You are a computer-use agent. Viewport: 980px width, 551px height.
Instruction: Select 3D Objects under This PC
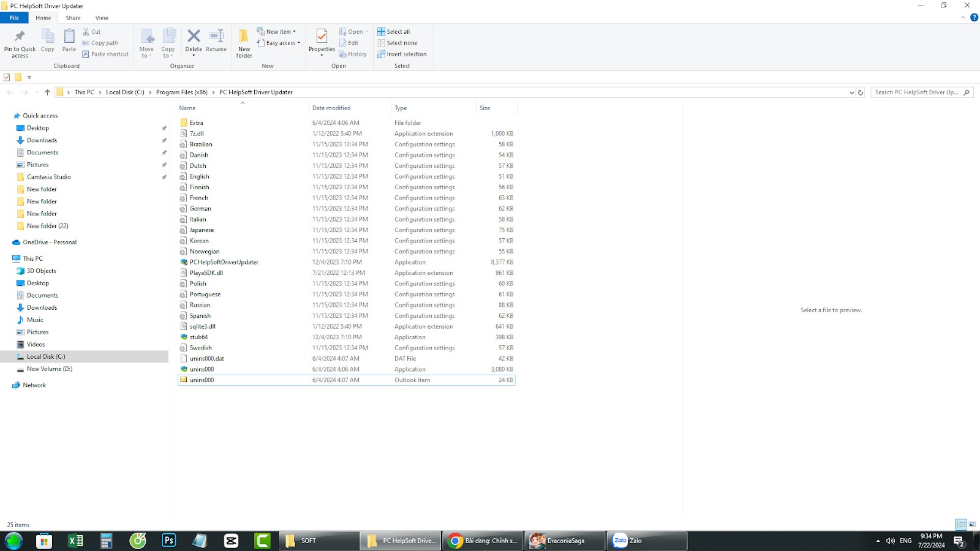point(41,271)
